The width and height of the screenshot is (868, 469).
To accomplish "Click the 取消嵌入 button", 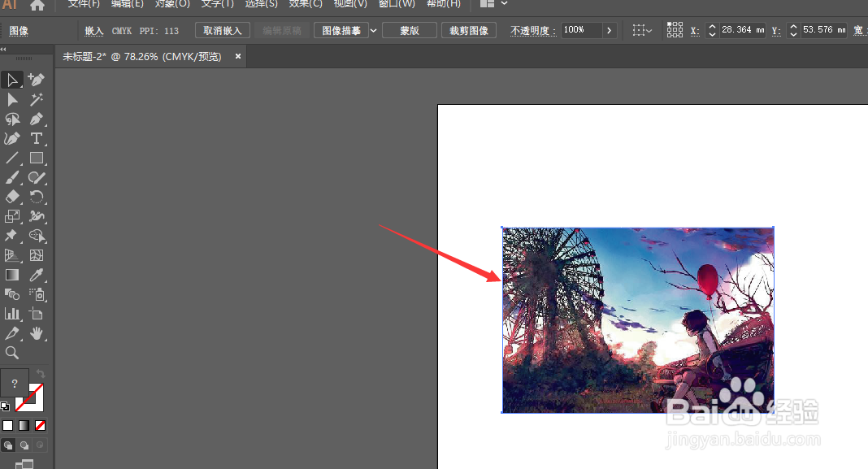I will [223, 30].
